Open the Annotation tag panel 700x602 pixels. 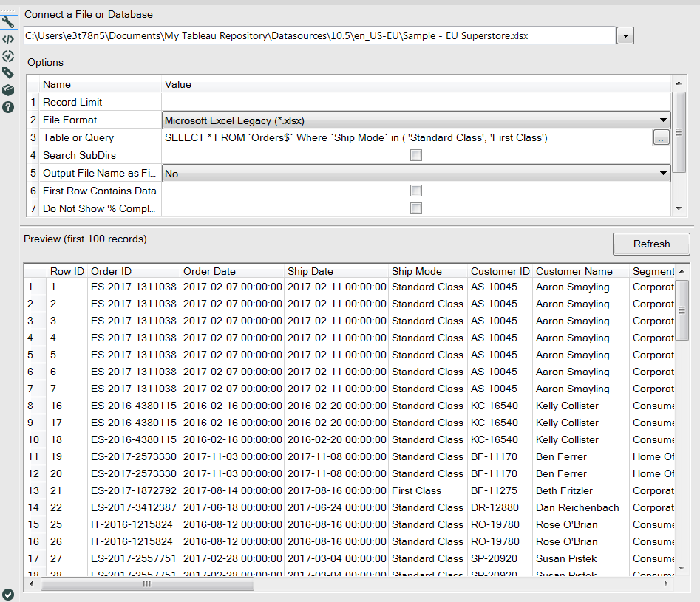(9, 72)
